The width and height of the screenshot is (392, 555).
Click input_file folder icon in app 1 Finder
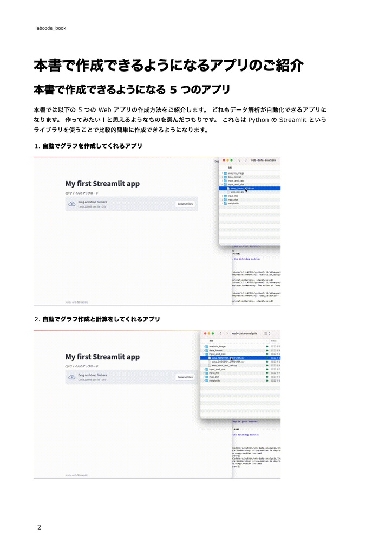click(x=226, y=196)
